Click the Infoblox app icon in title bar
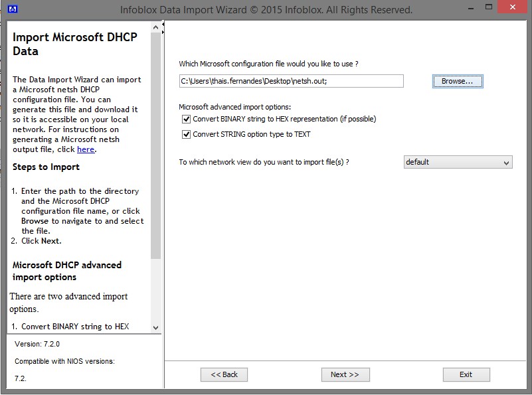The width and height of the screenshot is (532, 395). coord(11,9)
